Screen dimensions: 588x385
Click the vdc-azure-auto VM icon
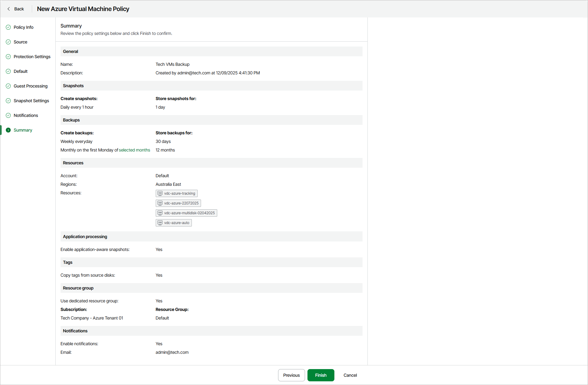pos(160,223)
